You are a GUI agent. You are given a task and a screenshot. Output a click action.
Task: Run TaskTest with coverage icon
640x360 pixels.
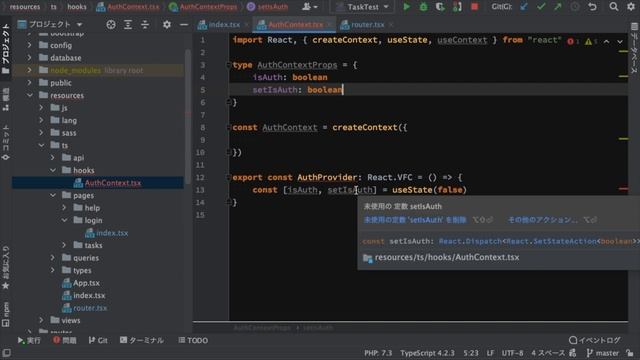440,7
